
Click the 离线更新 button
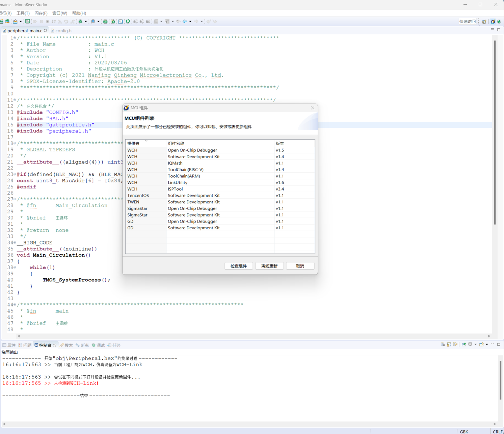tap(269, 266)
